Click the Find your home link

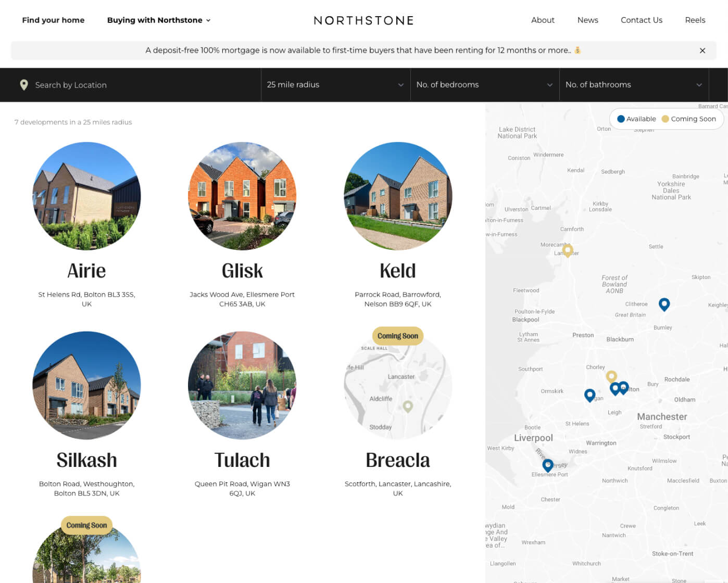click(53, 20)
